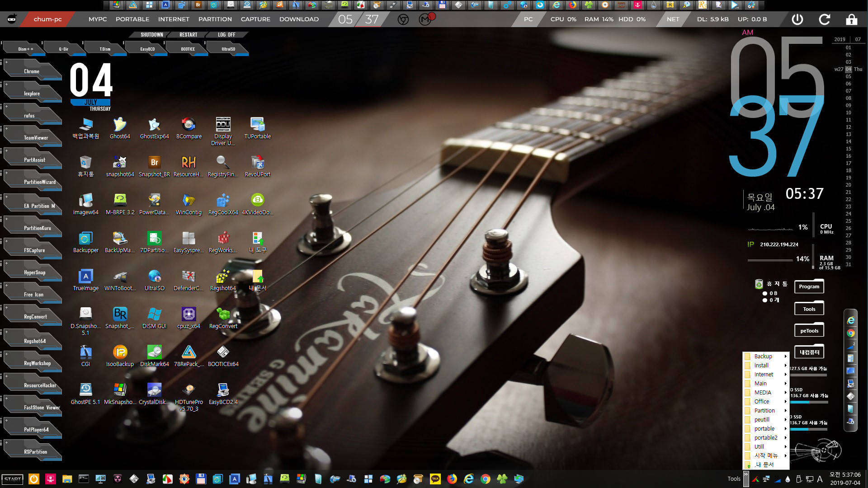Open EasyBCD2.4 desktop icon
Screen dimensions: 868x488
click(x=223, y=394)
